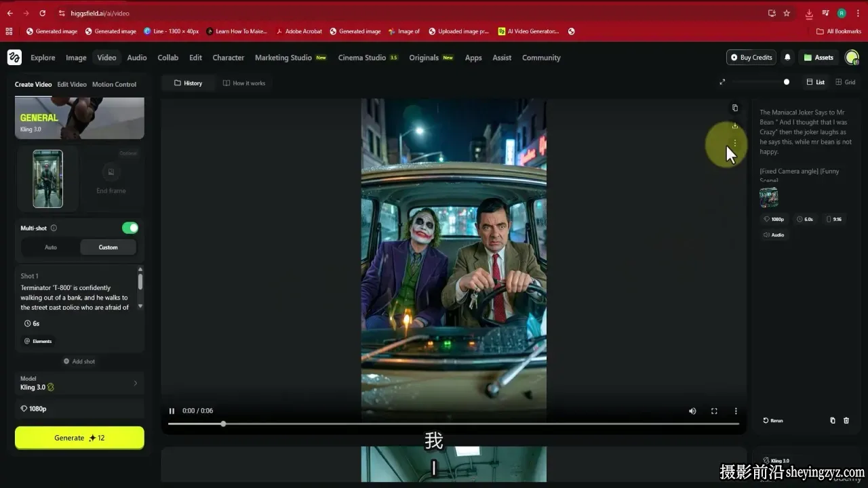The height and width of the screenshot is (488, 868).
Task: Open the How it works tab
Action: tap(244, 83)
